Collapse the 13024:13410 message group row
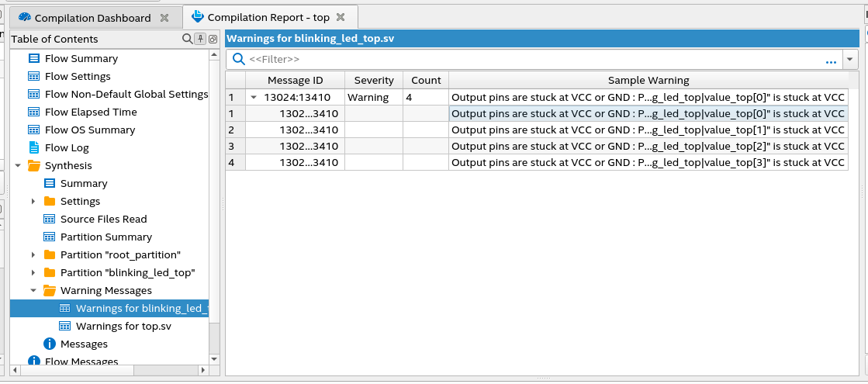This screenshot has width=868, height=384. pyautogui.click(x=254, y=98)
